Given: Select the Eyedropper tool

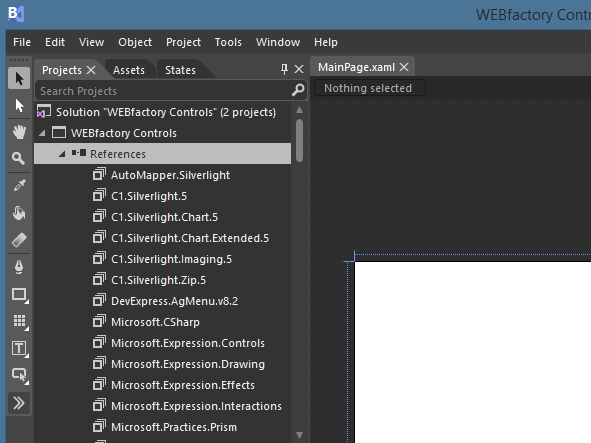Looking at the screenshot, I should tap(19, 185).
